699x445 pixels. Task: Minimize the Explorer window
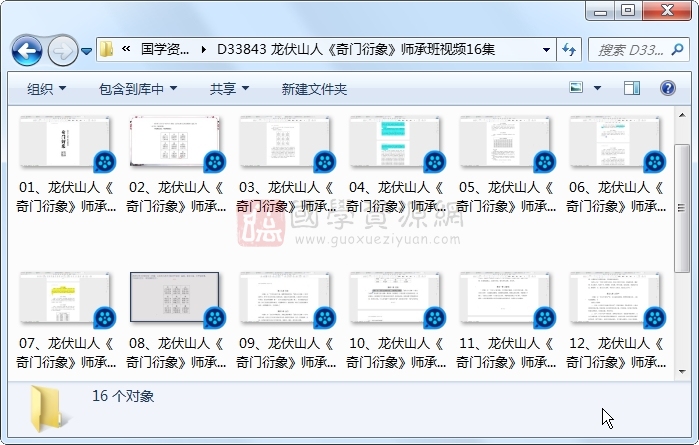[x=600, y=11]
